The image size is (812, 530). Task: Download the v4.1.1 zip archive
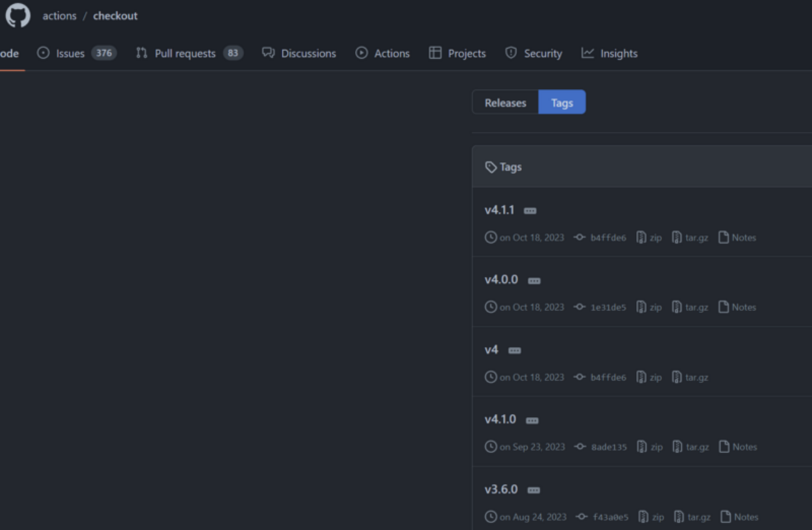pos(649,237)
